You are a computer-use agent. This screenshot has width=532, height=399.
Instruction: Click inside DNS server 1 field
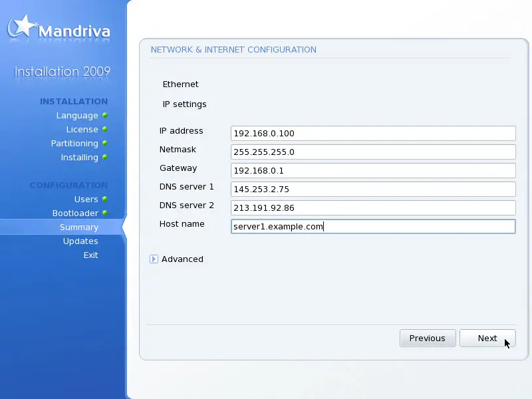coord(373,190)
